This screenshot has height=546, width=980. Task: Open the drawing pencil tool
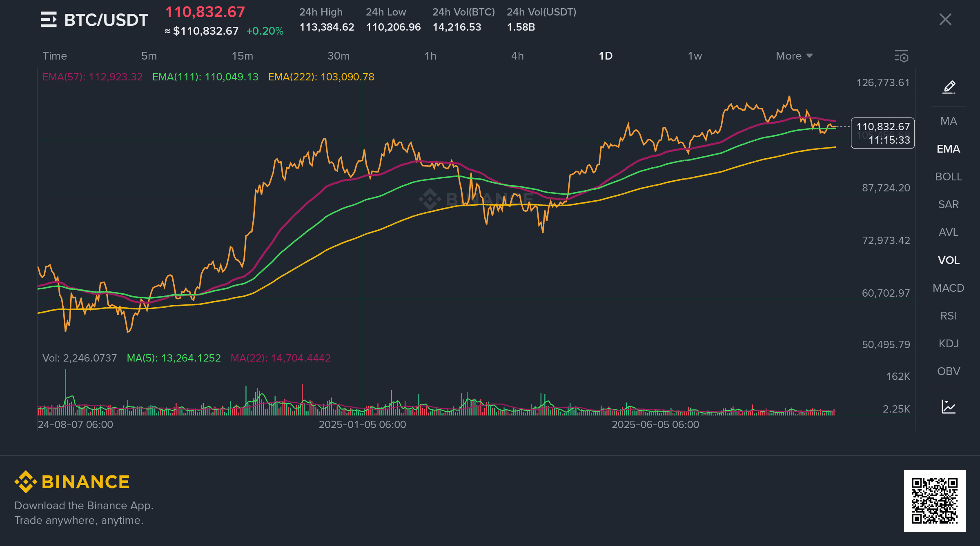[x=949, y=87]
